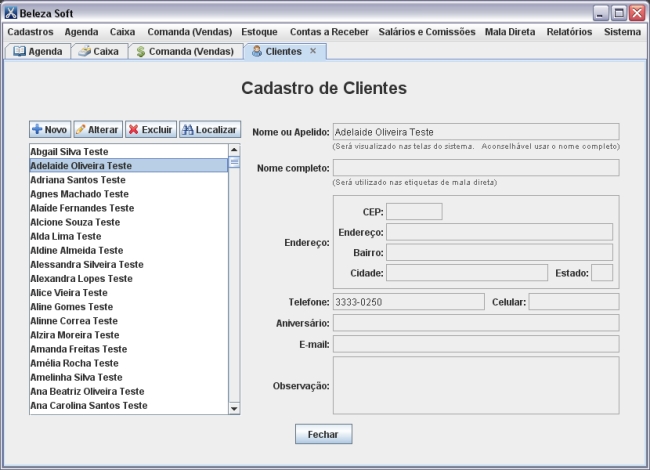Click the Beleza Soft scissors title icon
Screen dimensions: 650x470
[11, 13]
